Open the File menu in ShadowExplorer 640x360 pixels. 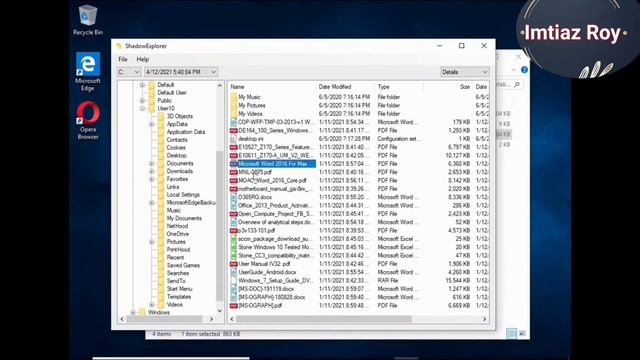123,59
